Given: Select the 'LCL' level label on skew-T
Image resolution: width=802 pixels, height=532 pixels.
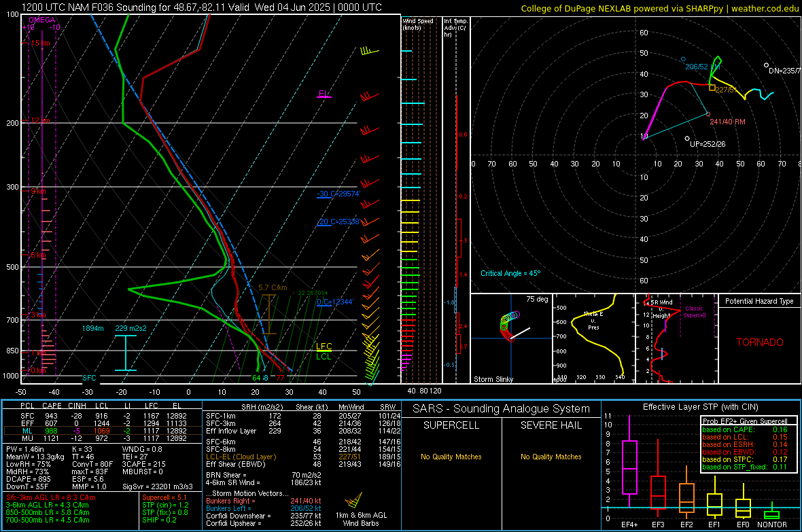Looking at the screenshot, I should pyautogui.click(x=324, y=356).
